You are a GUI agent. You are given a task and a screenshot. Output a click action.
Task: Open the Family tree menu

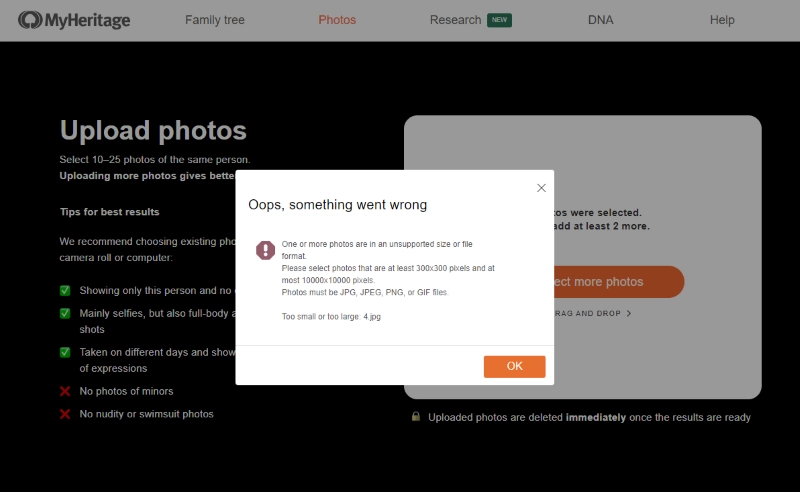214,20
